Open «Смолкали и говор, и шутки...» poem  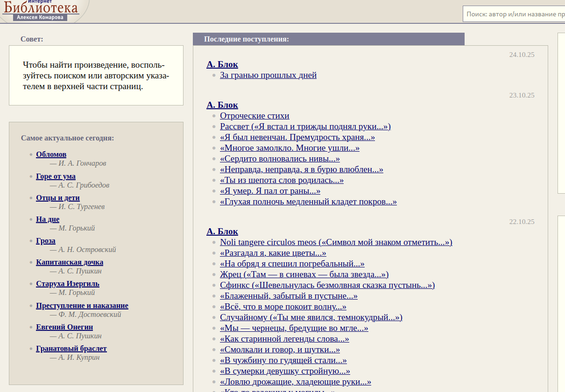point(280,350)
